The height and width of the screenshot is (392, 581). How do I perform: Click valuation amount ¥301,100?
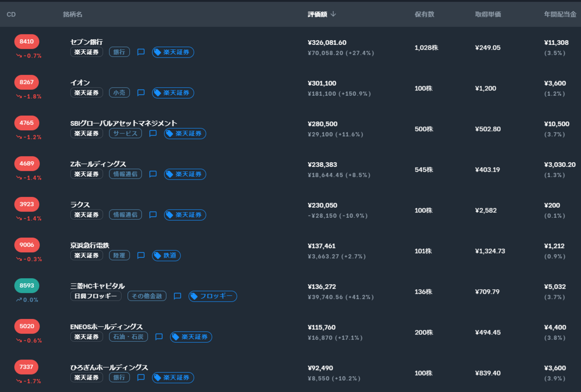pyautogui.click(x=321, y=83)
